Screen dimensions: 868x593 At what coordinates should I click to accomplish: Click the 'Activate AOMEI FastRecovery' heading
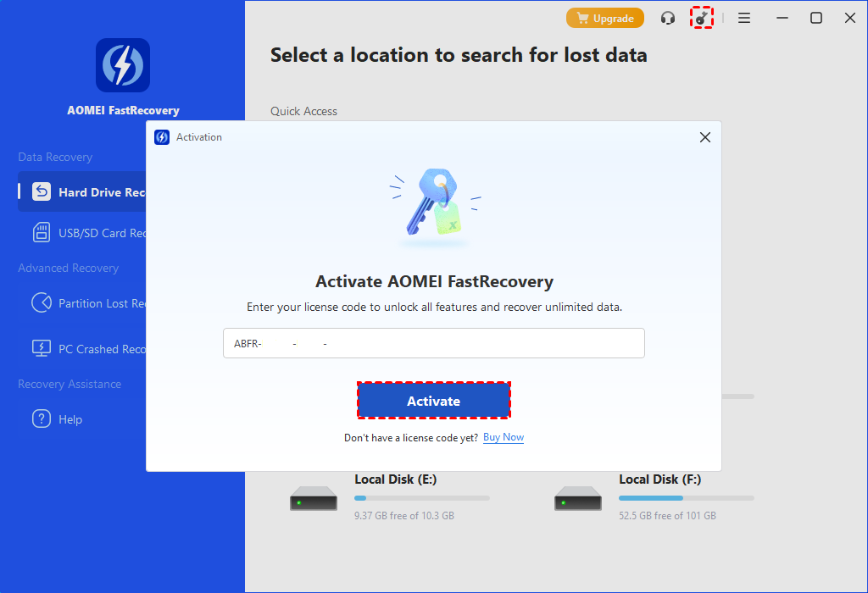(434, 281)
